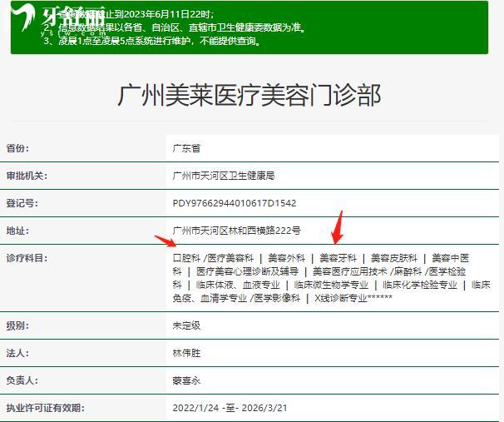504x422 pixels.
Task: Click 口腔科 in the departments list
Action: [x=186, y=258]
